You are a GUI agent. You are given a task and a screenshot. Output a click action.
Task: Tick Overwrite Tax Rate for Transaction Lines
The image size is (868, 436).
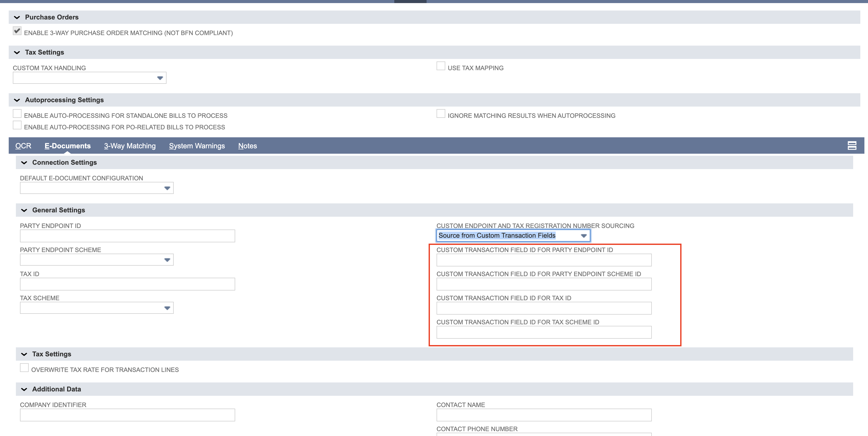tap(24, 368)
